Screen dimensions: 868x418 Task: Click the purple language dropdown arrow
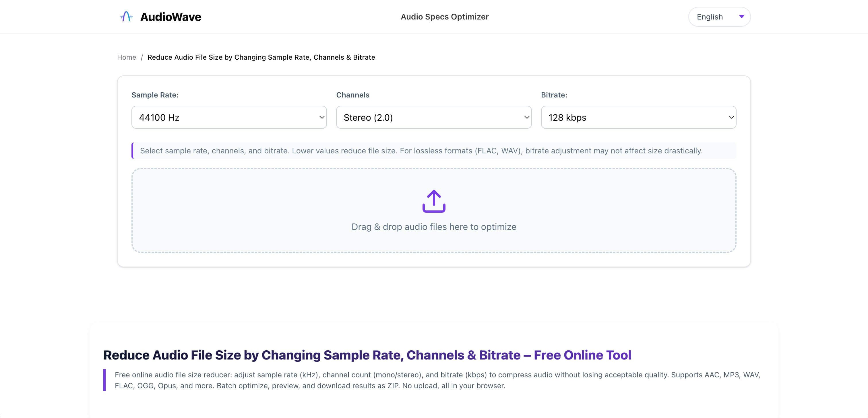click(741, 17)
